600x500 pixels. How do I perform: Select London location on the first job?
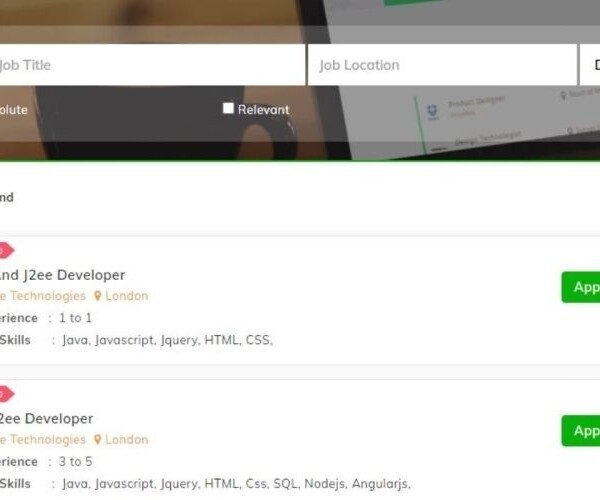pos(127,296)
